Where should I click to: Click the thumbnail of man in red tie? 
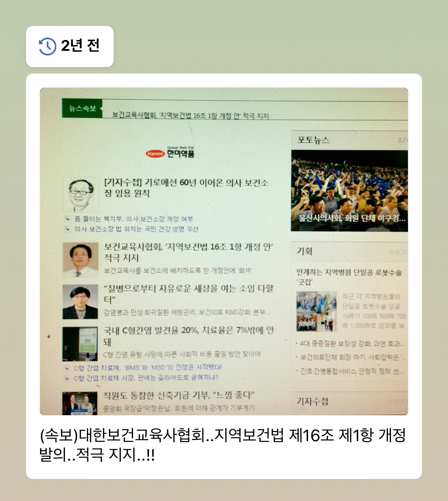coord(80,260)
